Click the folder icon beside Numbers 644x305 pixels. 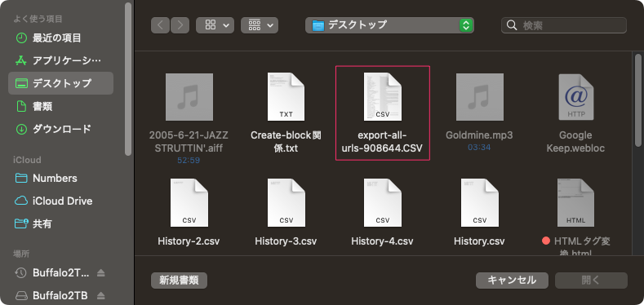(x=20, y=178)
